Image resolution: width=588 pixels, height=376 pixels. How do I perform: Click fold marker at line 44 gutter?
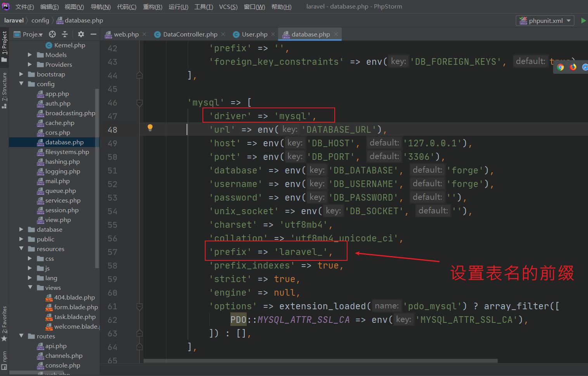pos(140,75)
